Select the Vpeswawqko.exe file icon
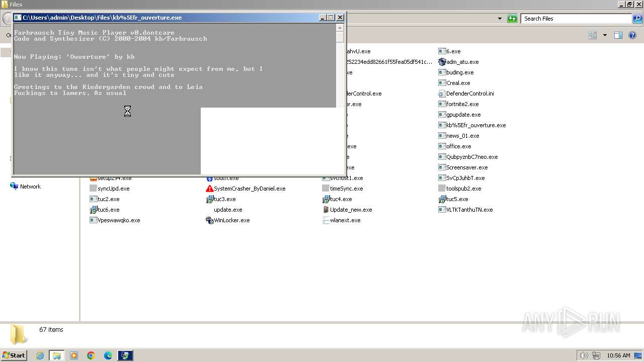Image resolution: width=644 pixels, height=362 pixels. point(94,220)
